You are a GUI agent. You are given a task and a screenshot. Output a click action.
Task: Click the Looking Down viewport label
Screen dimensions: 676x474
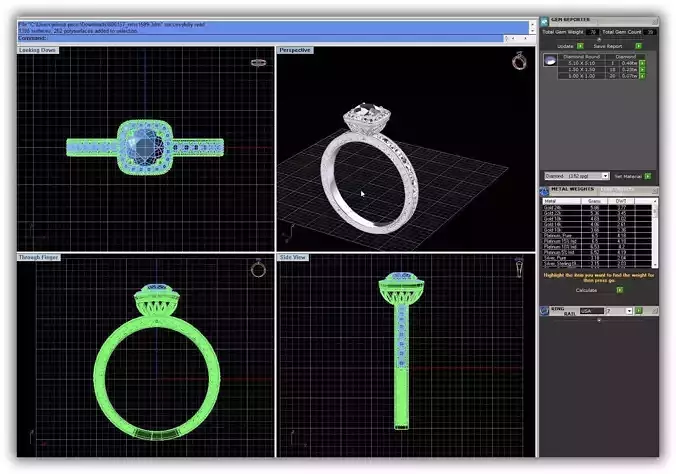38,50
